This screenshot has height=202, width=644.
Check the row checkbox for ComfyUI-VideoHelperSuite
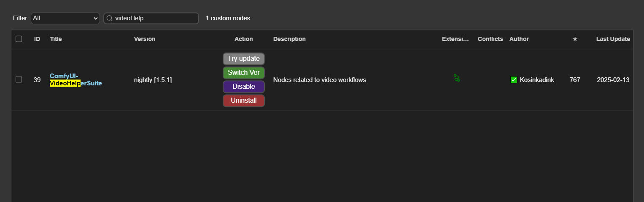(19, 79)
